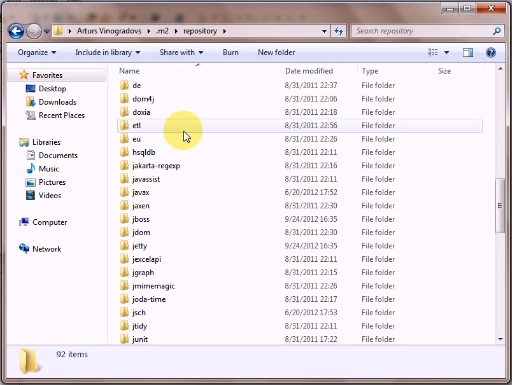This screenshot has height=385, width=512.
Task: Open Help with the question mark icon
Action: pyautogui.click(x=491, y=52)
